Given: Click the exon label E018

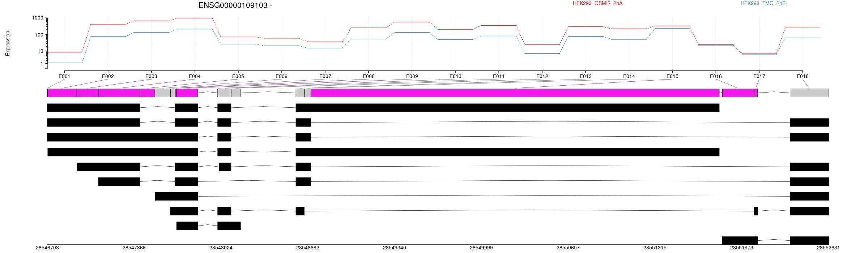Looking at the screenshot, I should coord(803,76).
